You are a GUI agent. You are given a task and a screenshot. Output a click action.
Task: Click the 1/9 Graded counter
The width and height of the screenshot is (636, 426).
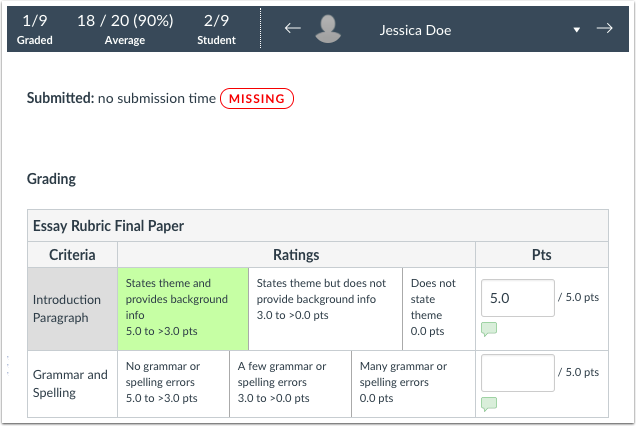(x=34, y=28)
